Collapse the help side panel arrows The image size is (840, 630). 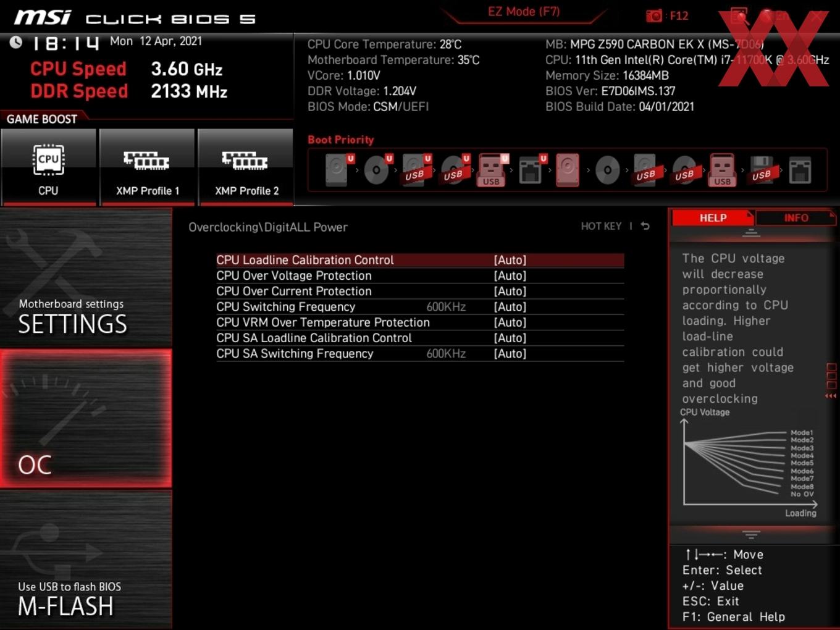(831, 396)
